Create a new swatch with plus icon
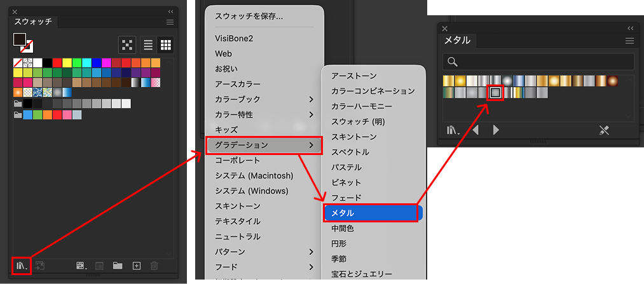Screen dimensions: 644x284 click(x=137, y=266)
